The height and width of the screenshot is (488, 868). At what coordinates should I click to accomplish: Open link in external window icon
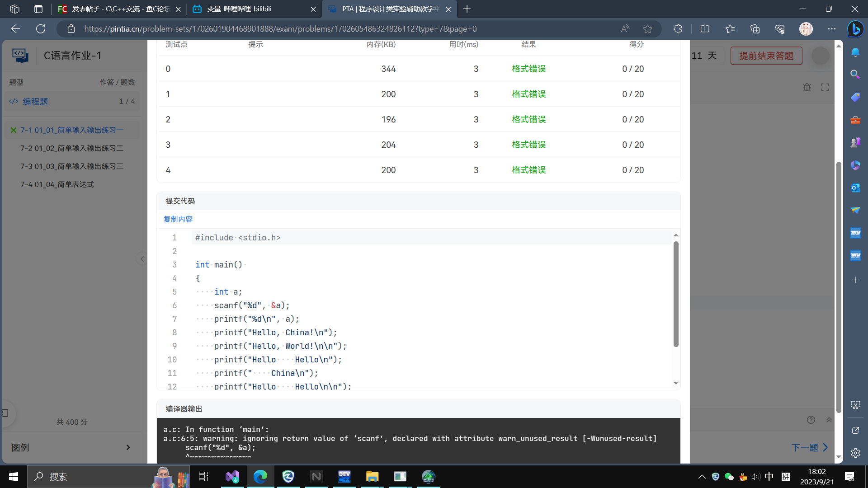tap(855, 431)
